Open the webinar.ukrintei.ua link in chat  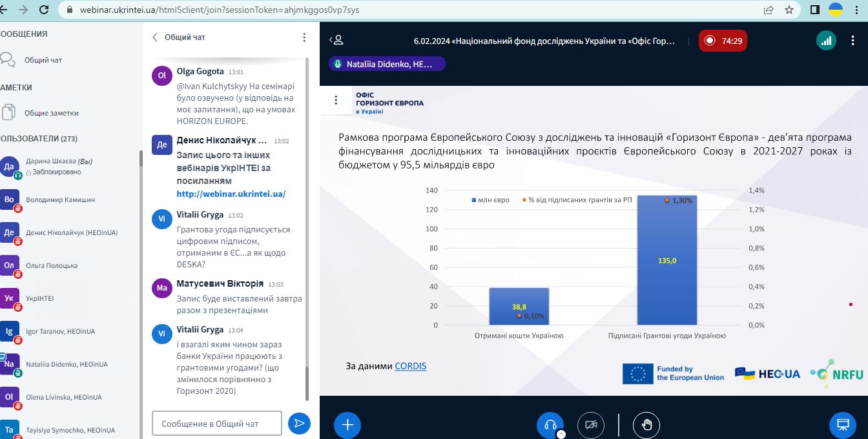[x=231, y=194]
